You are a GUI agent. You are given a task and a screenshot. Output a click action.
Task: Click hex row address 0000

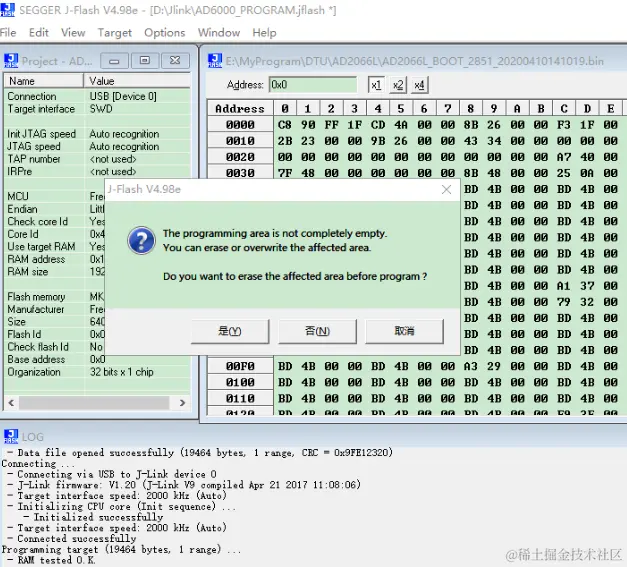[x=240, y=125]
